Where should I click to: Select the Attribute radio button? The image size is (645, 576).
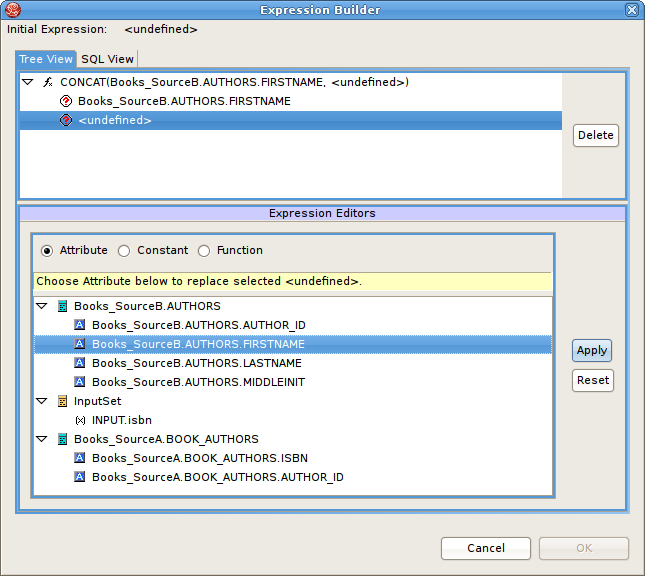point(47,251)
